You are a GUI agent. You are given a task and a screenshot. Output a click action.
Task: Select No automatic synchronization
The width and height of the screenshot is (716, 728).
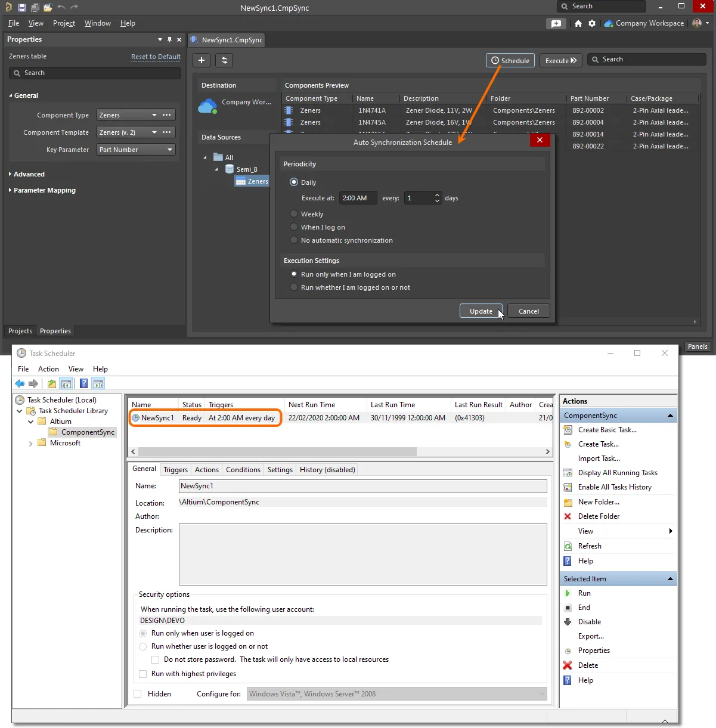(x=294, y=240)
